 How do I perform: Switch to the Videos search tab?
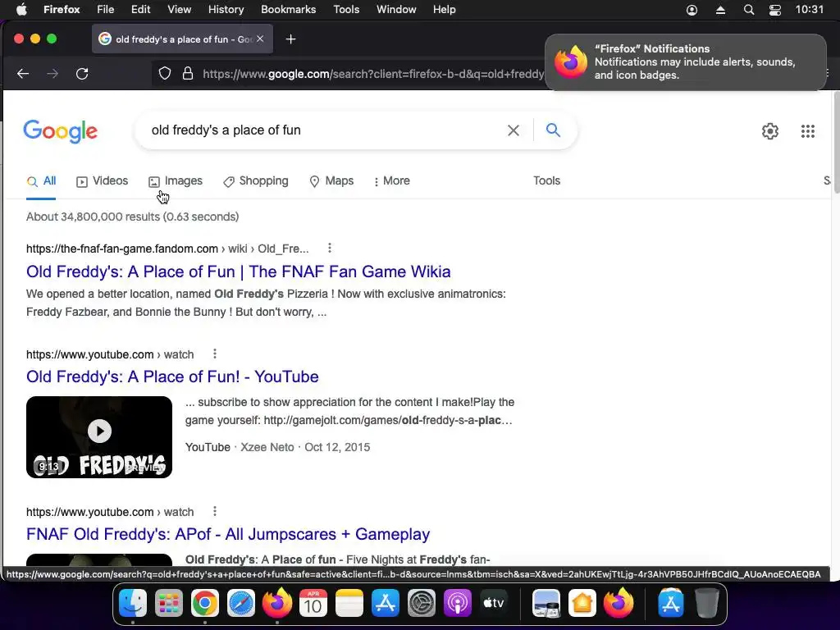point(103,181)
